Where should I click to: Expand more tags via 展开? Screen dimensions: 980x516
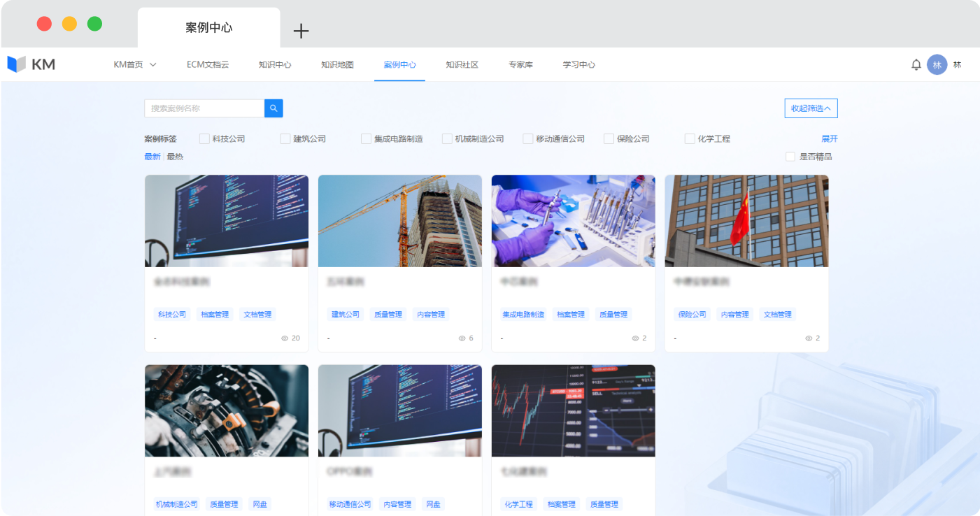(830, 138)
